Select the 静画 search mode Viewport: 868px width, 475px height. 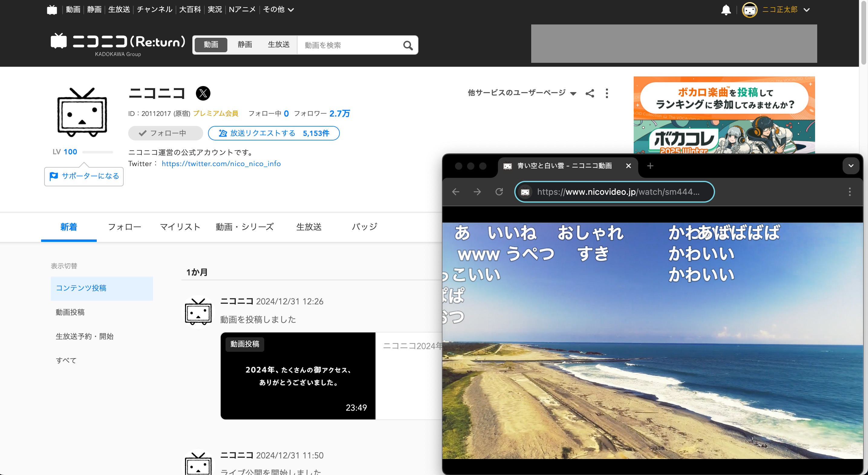[x=245, y=44]
